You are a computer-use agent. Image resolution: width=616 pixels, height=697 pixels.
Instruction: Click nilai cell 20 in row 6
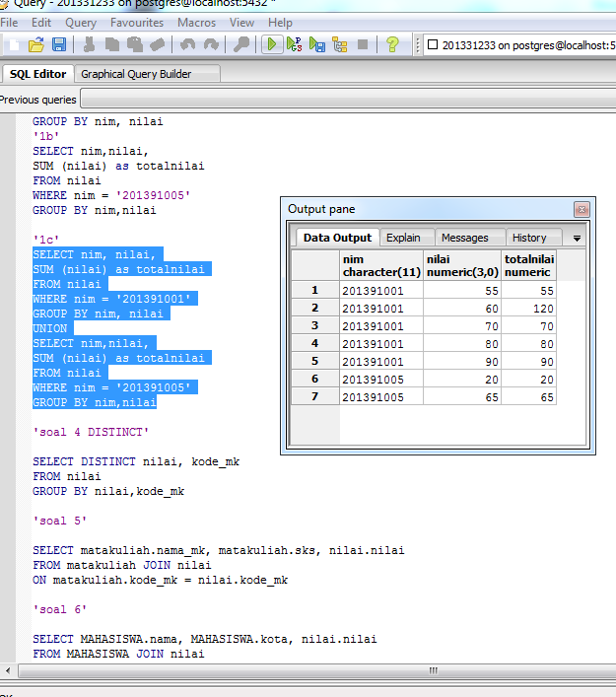(462, 380)
